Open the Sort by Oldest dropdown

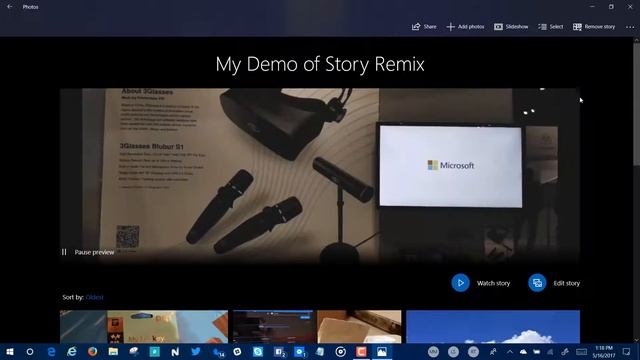tap(94, 297)
